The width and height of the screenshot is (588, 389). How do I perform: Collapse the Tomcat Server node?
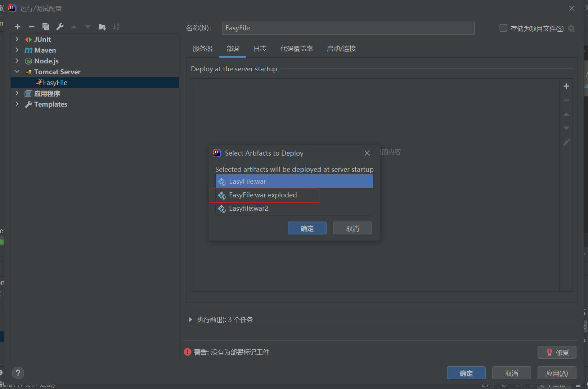17,71
